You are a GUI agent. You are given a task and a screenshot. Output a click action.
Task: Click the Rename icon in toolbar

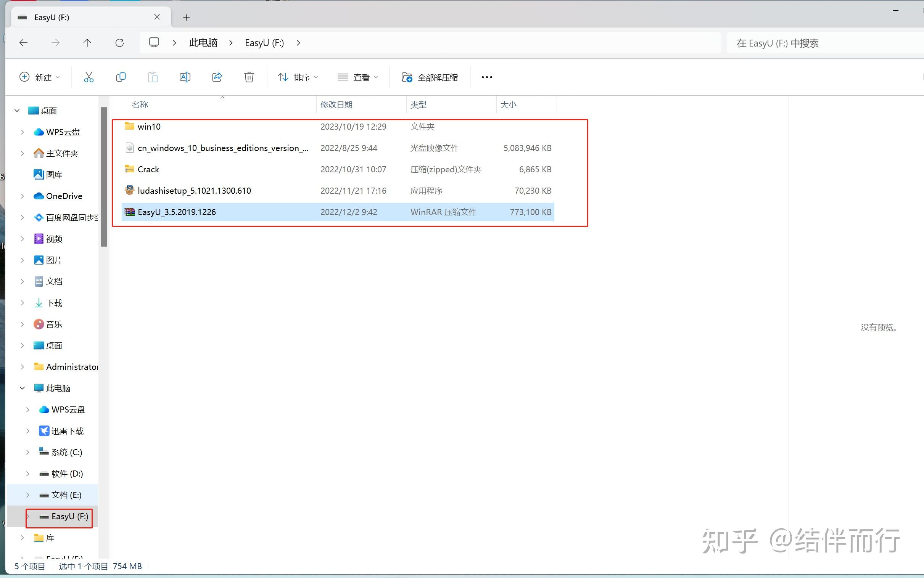click(x=185, y=77)
